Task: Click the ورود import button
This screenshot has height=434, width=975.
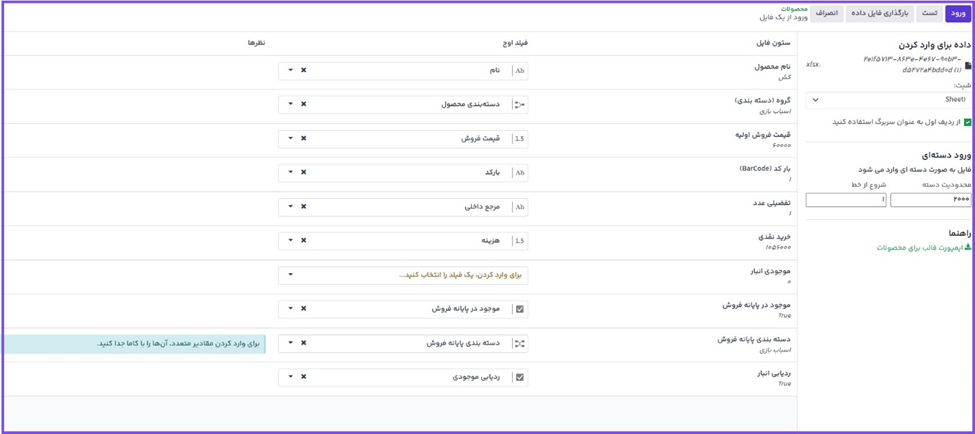Action: click(957, 14)
